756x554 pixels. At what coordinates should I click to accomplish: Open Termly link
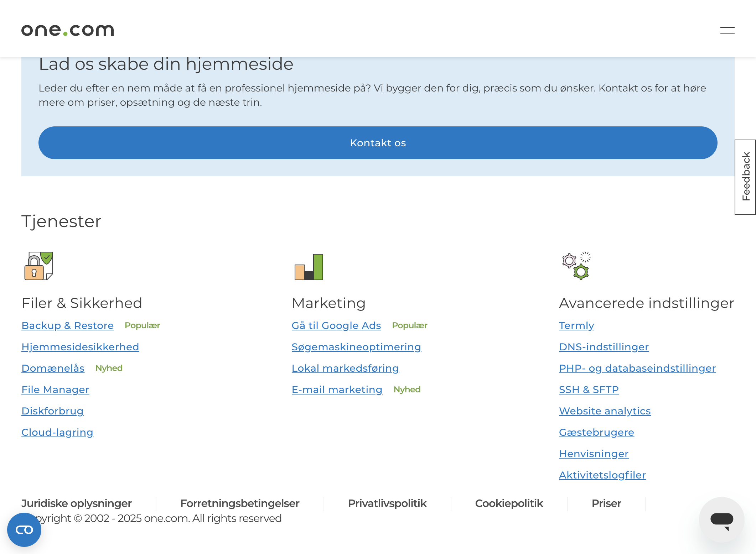576,325
